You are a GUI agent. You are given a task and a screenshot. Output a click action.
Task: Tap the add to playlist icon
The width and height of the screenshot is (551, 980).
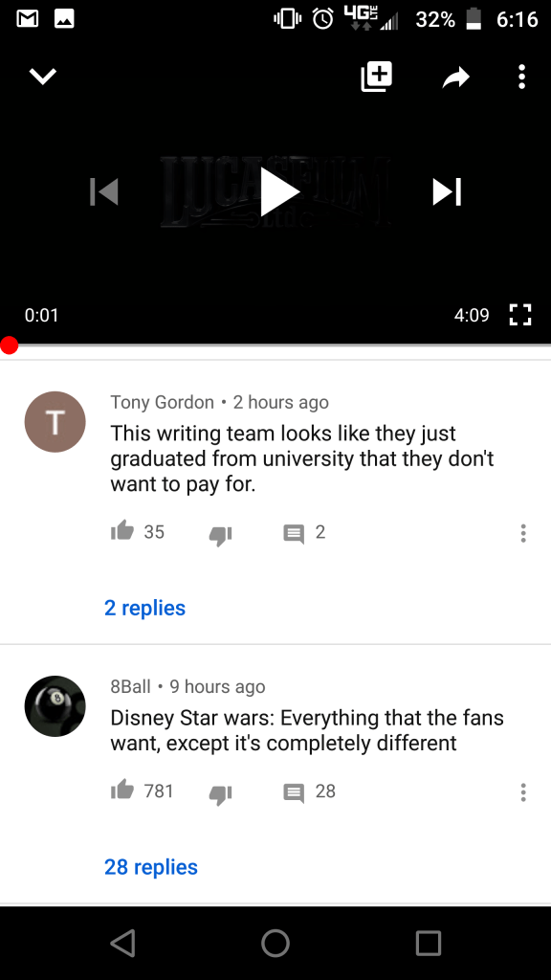376,77
